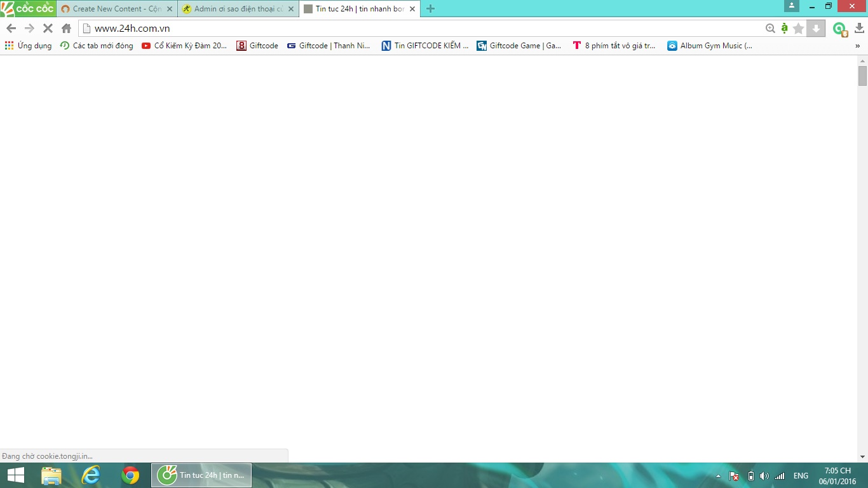868x488 pixels.
Task: Open Giftcode Game | Ga... bookmark
Action: [x=519, y=46]
